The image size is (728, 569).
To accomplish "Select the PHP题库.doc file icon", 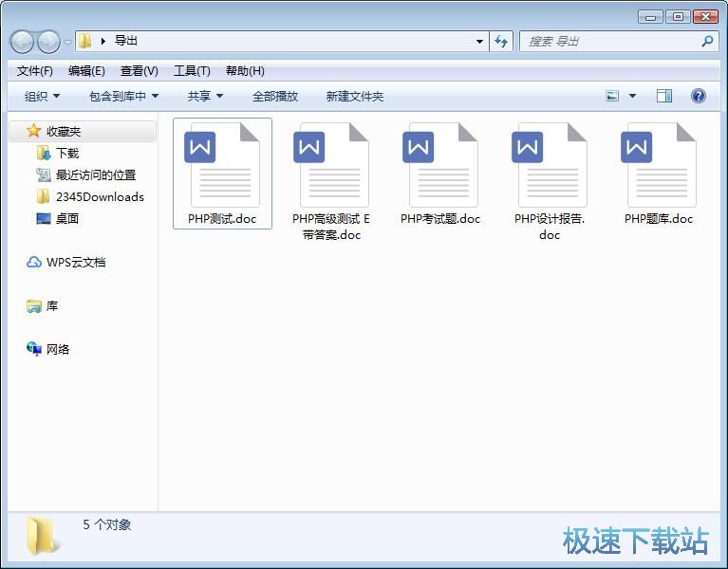I will click(659, 165).
